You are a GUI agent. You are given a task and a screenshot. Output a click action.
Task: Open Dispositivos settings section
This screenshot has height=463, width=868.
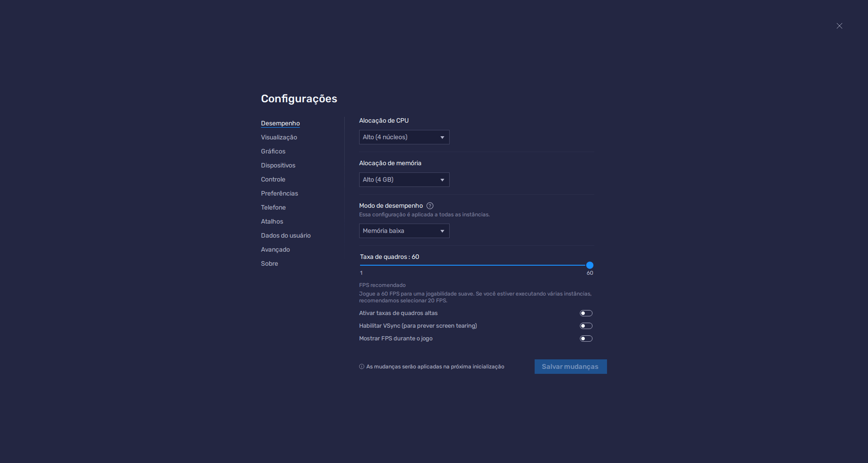coord(278,165)
